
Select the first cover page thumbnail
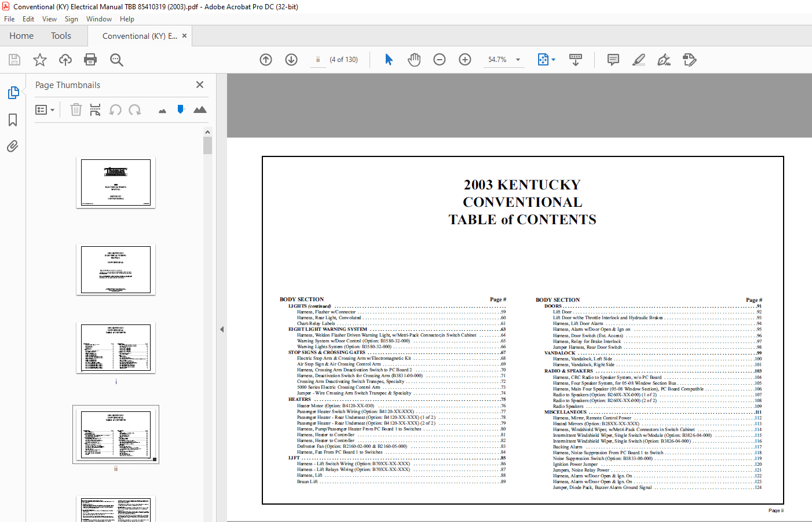point(116,182)
